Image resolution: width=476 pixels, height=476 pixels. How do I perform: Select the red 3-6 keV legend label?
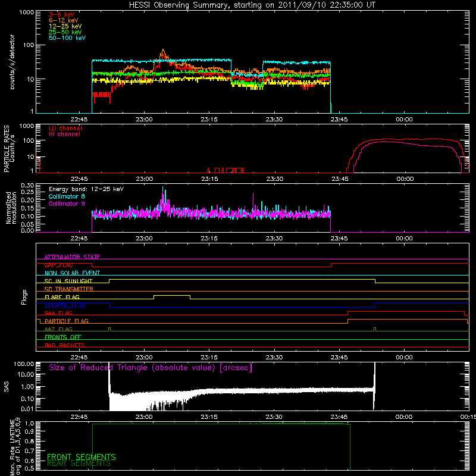pyautogui.click(x=62, y=14)
